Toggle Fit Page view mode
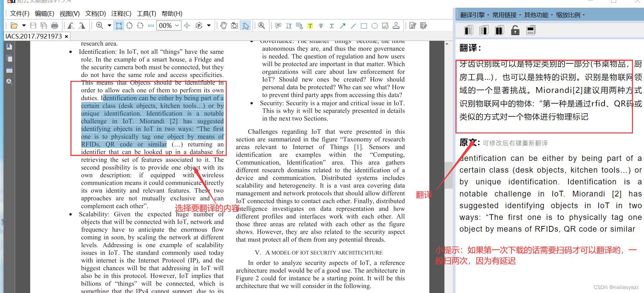 click(x=129, y=25)
